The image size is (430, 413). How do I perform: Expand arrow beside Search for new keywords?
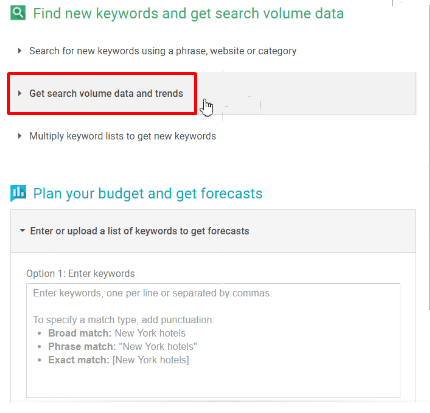[x=19, y=51]
